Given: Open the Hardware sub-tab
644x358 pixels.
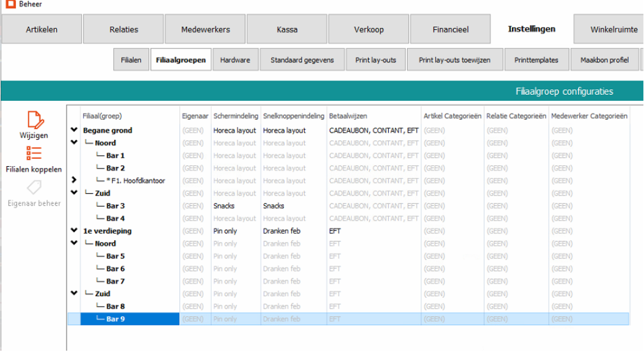Looking at the screenshot, I should [235, 60].
